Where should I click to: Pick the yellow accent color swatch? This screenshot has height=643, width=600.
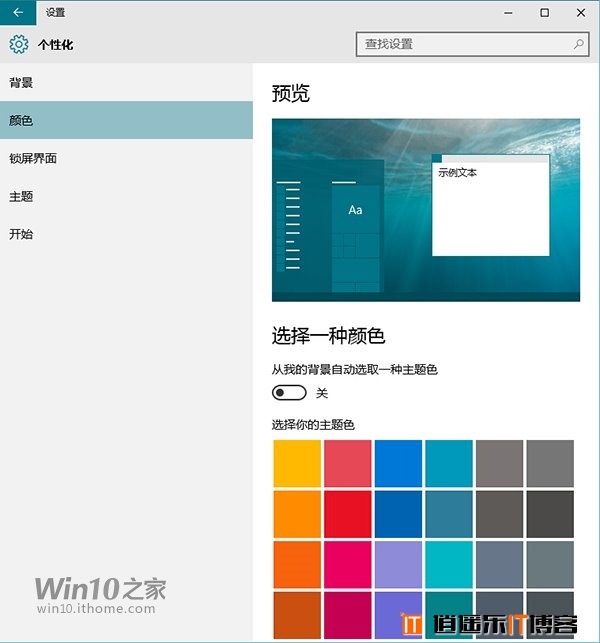pyautogui.click(x=297, y=463)
